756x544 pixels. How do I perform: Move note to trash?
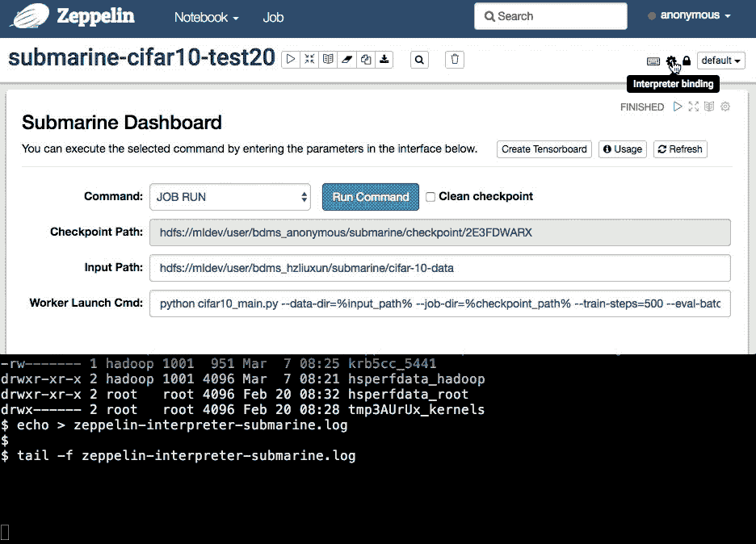point(455,60)
